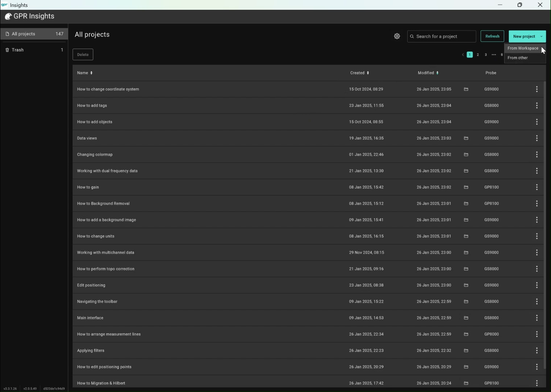Open the table settings gear icon
This screenshot has width=551, height=392.
tap(397, 36)
